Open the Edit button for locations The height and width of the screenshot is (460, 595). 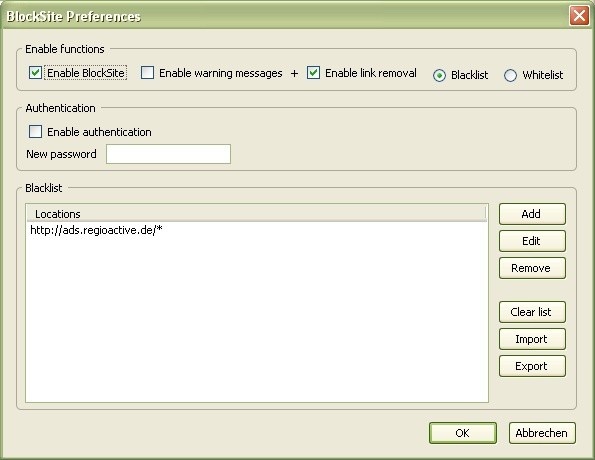(532, 241)
